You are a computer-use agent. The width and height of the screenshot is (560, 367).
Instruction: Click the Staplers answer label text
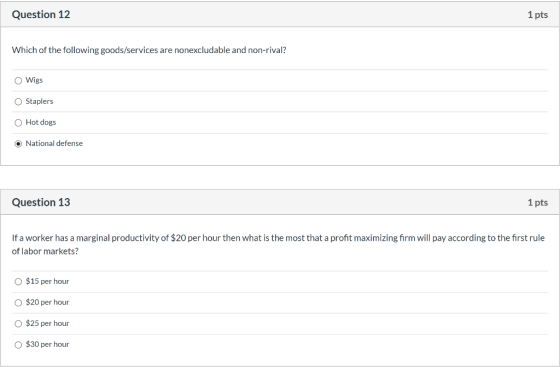(39, 101)
